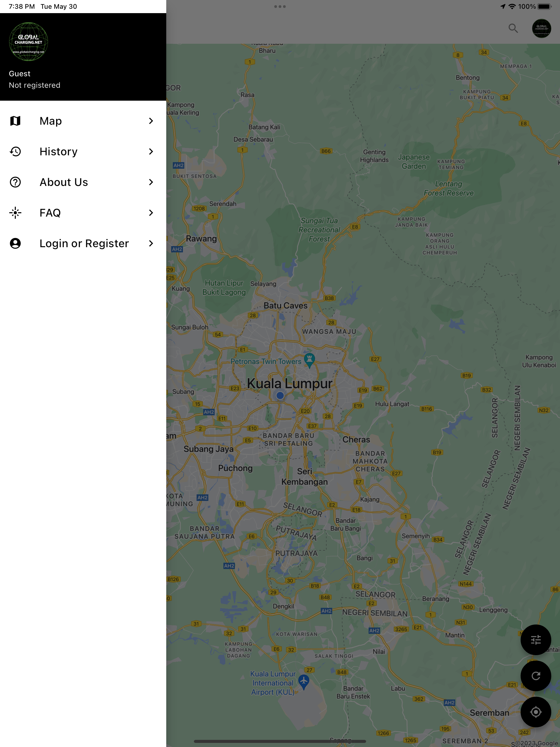Click the refresh map button
560x747 pixels.
(x=536, y=676)
